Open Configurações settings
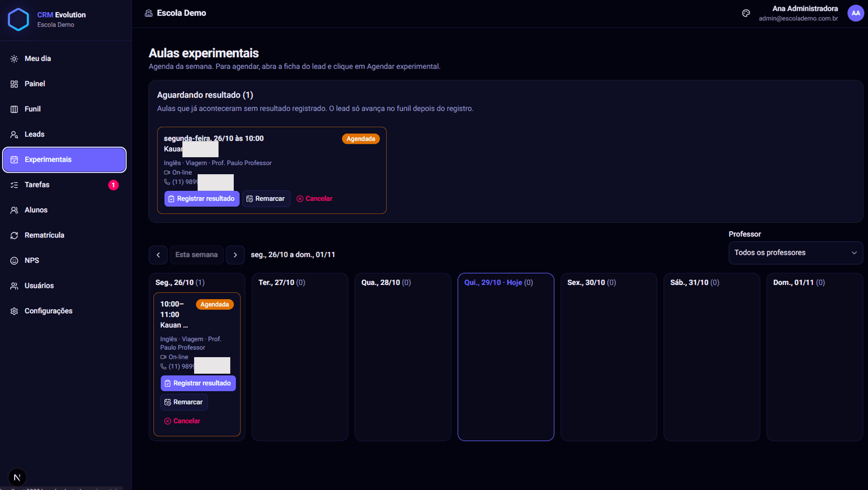This screenshot has height=490, width=868. [64, 311]
